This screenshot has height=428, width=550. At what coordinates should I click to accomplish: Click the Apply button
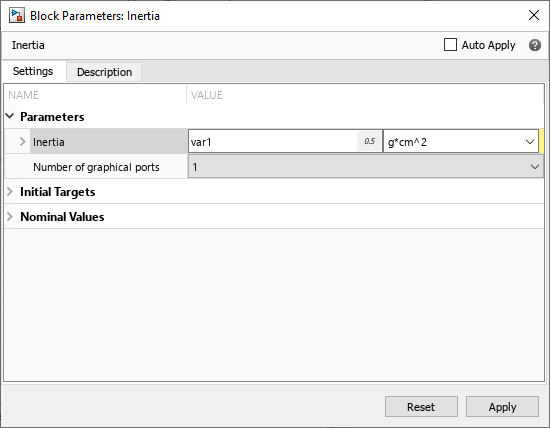(x=502, y=407)
